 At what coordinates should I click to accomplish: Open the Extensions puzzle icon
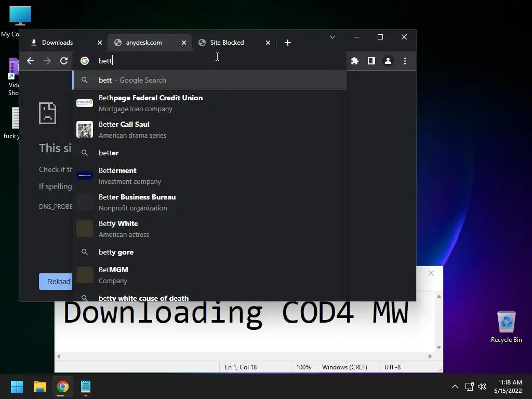pyautogui.click(x=354, y=61)
